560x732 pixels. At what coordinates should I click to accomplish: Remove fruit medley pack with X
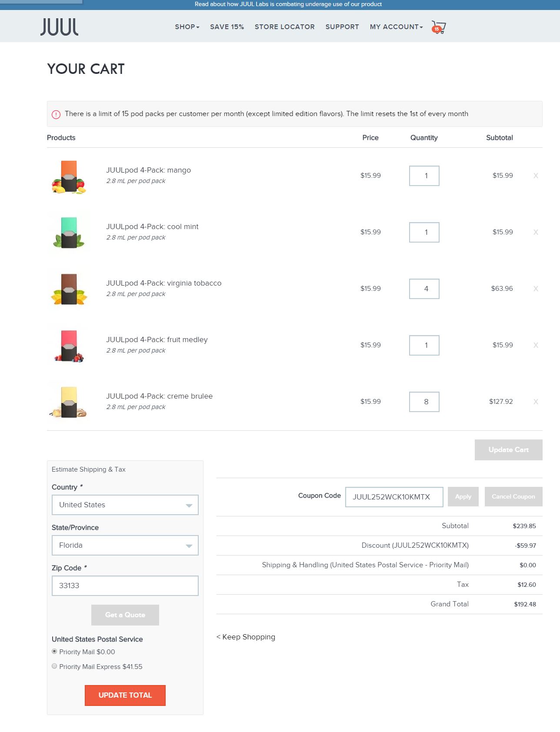point(536,345)
